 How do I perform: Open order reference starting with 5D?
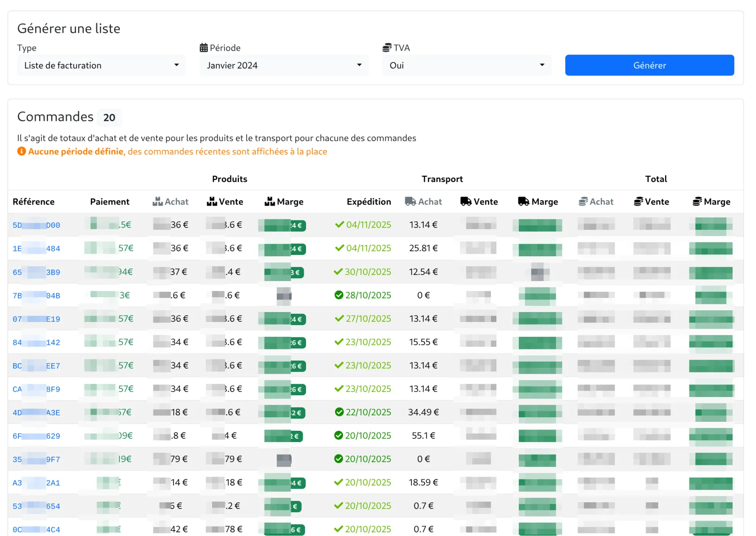click(36, 225)
